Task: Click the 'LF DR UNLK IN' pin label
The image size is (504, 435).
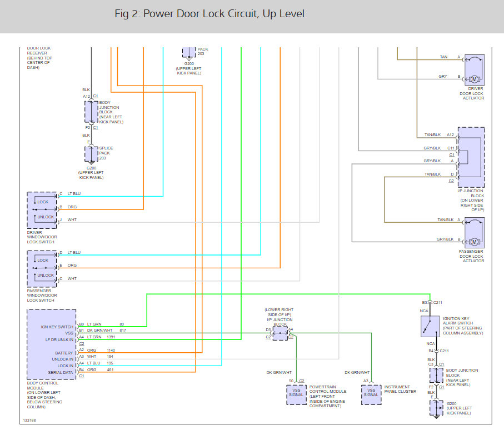Action: (59, 339)
